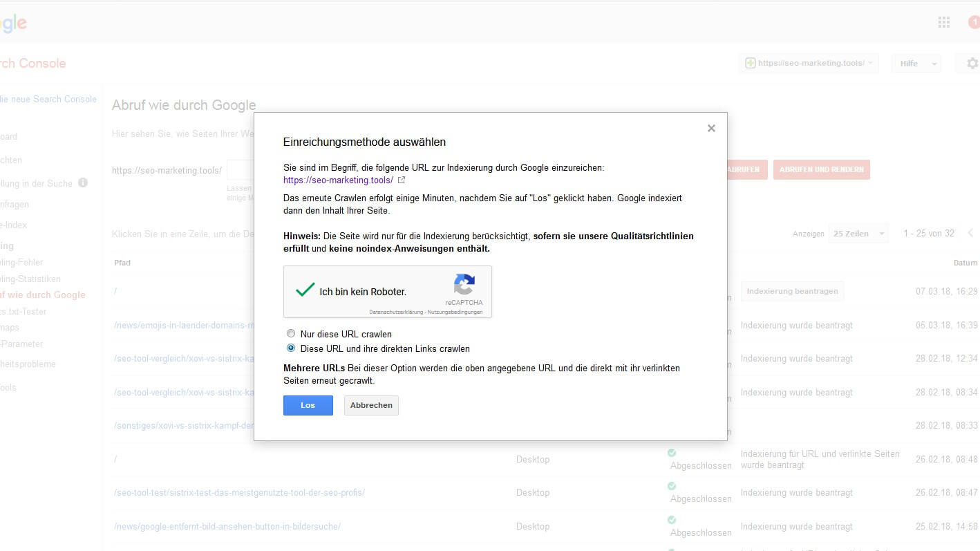Open the Google apps grid icon
The height and width of the screenshot is (551, 980).
coord(944,23)
